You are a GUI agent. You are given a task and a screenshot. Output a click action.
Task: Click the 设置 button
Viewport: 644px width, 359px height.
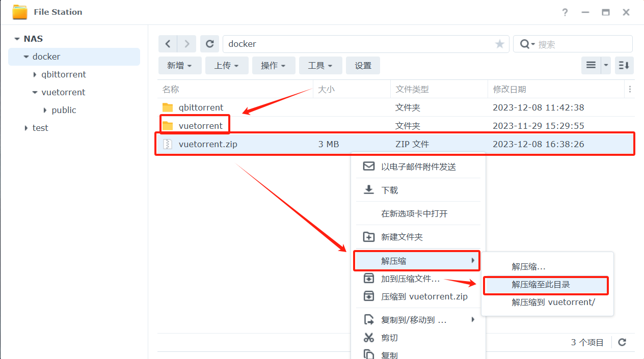pos(363,66)
